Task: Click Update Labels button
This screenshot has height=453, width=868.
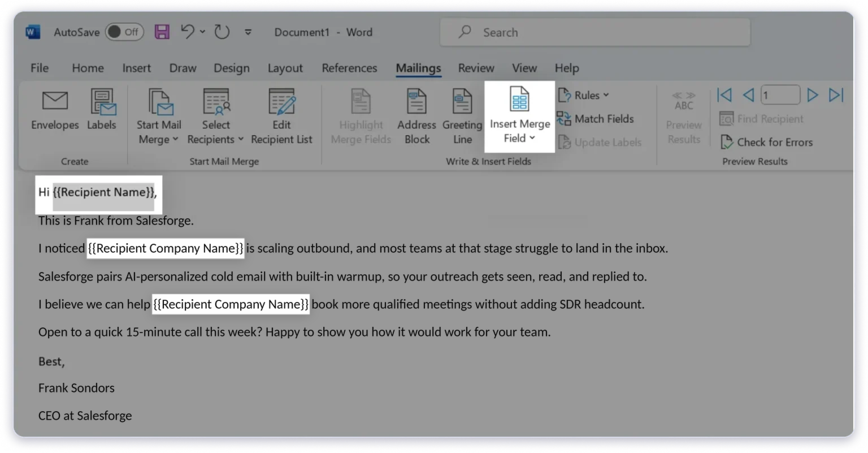Action: (600, 143)
